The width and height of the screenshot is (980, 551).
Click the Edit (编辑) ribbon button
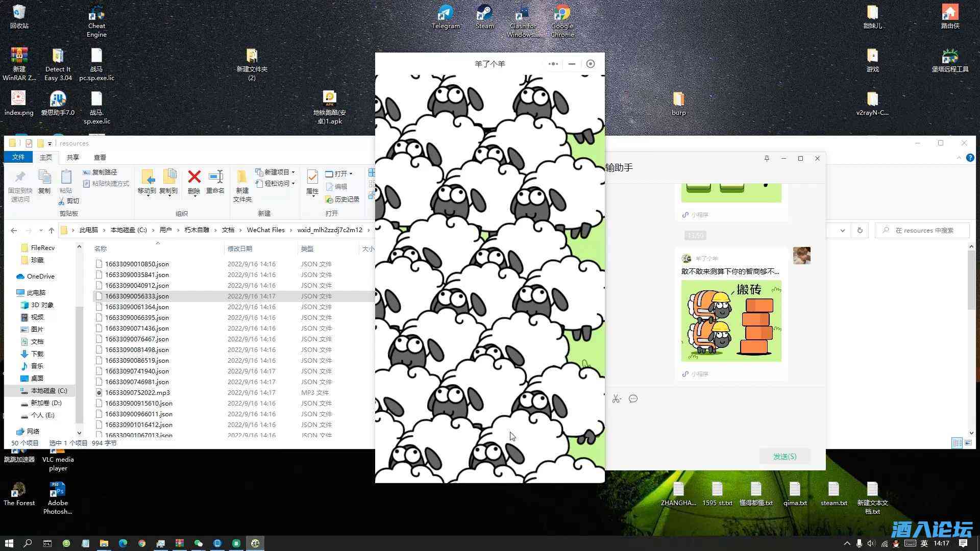tap(336, 187)
